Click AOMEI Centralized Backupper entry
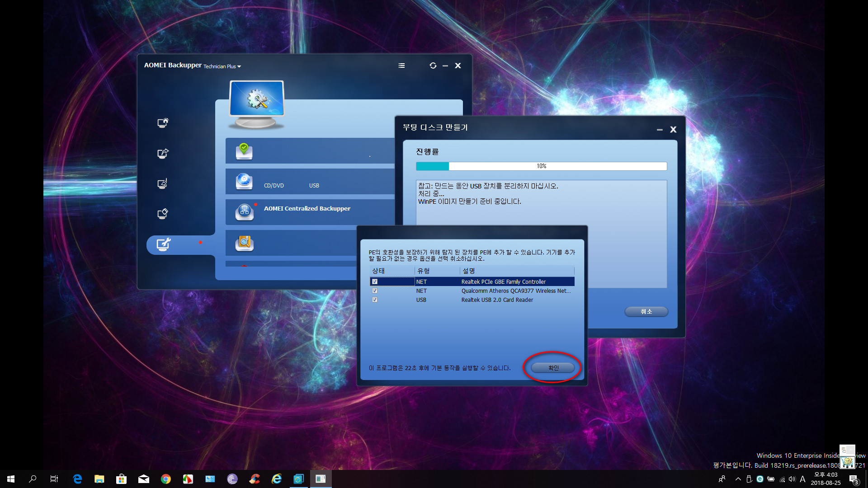Screen dimensions: 868x488 pyautogui.click(x=307, y=208)
